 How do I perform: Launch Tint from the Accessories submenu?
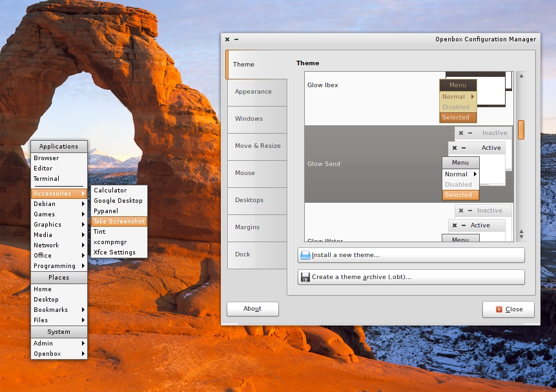point(119,232)
